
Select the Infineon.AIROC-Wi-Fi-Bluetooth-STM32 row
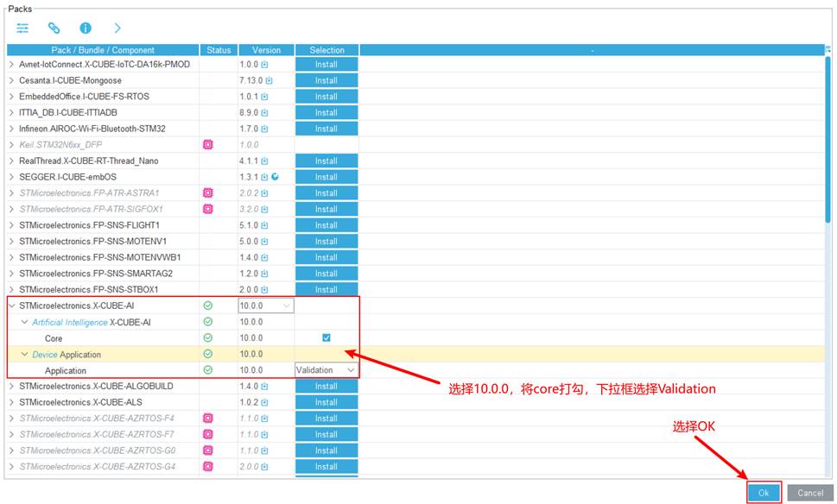(92, 129)
